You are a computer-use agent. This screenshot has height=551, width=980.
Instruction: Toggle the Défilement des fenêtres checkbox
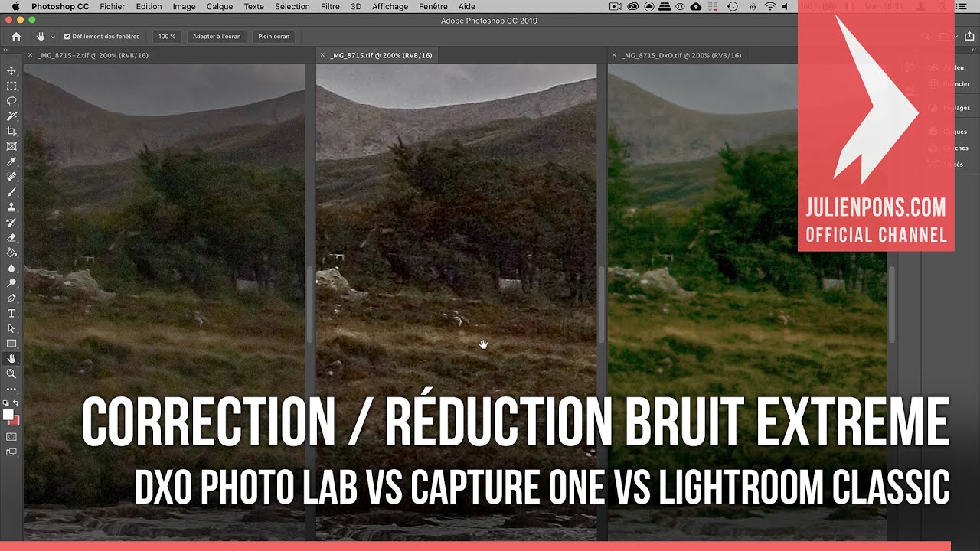coord(67,36)
